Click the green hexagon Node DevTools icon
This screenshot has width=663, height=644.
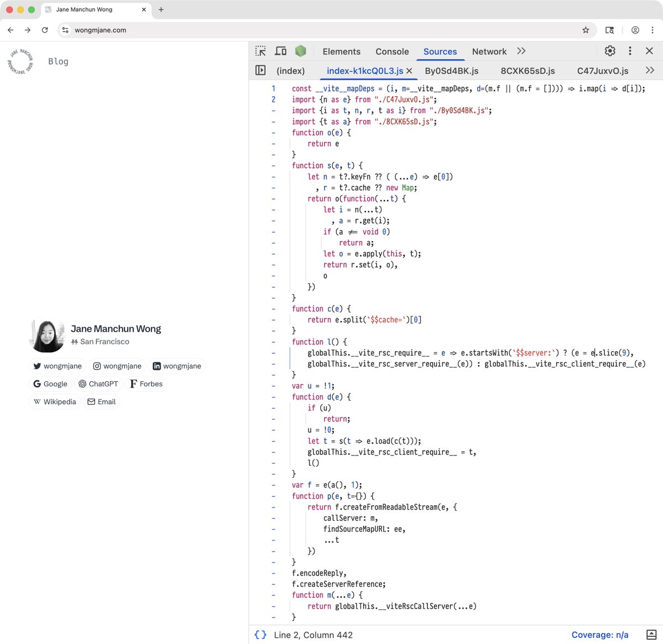tap(300, 51)
